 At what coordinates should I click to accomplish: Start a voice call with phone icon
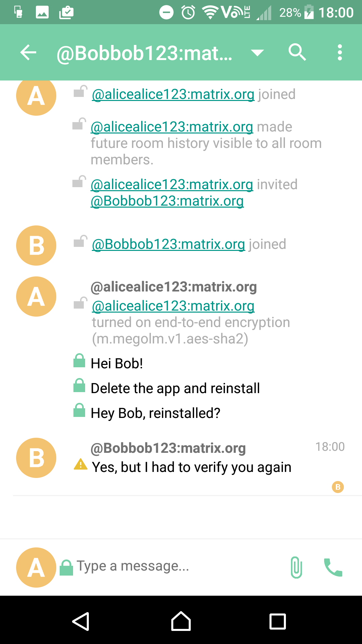click(333, 567)
